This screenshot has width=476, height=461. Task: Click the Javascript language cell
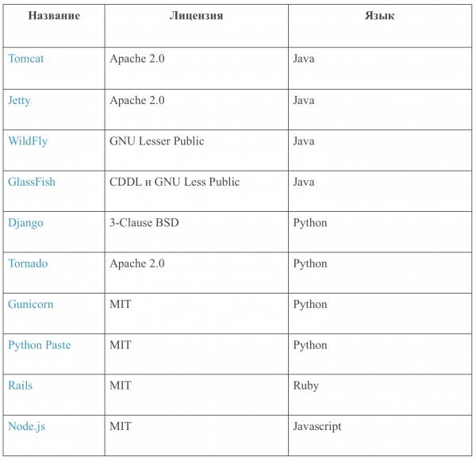click(317, 426)
